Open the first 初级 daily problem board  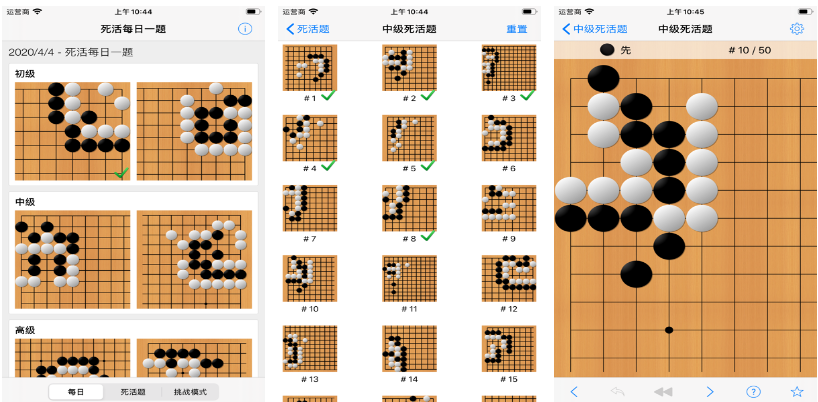pos(73,131)
